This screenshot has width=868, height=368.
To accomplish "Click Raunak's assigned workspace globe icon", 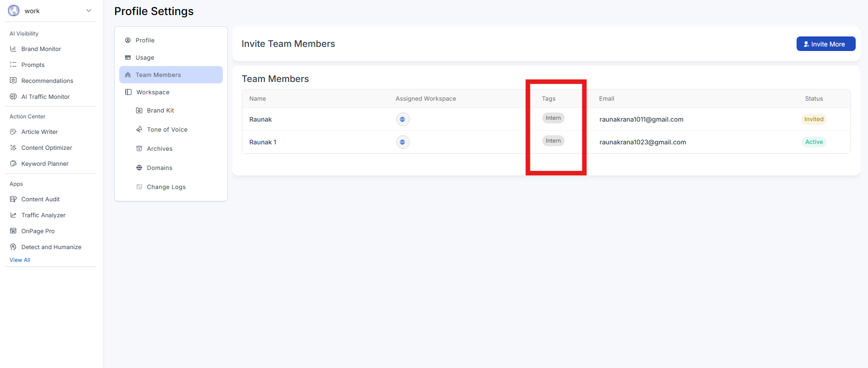I will 403,119.
